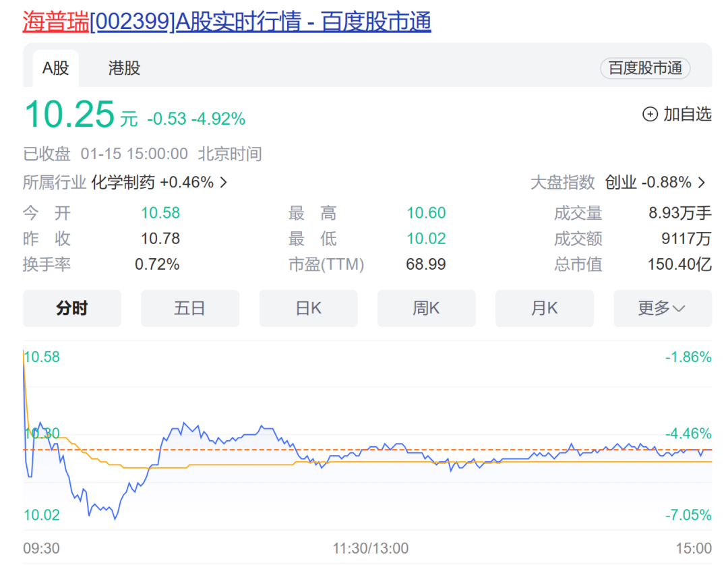This screenshot has width=728, height=565.
Task: Click the 成交量 value 8.93万手
Action: (x=679, y=213)
